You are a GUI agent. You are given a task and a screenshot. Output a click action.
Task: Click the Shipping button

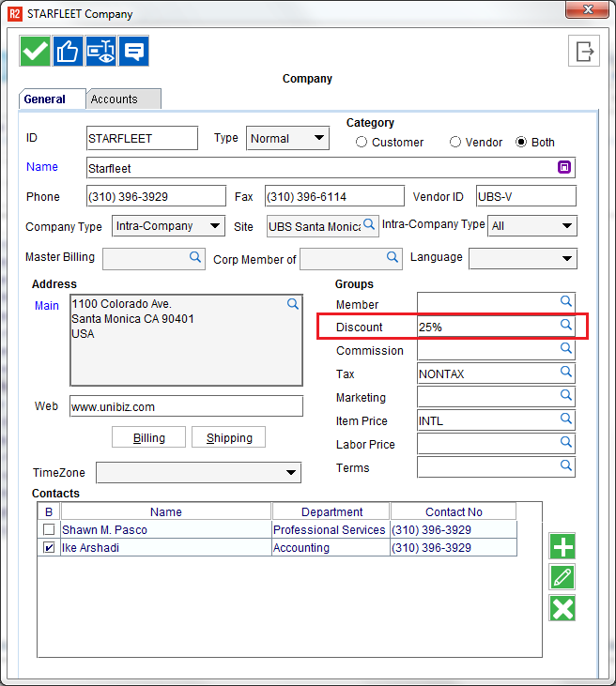pyautogui.click(x=229, y=438)
